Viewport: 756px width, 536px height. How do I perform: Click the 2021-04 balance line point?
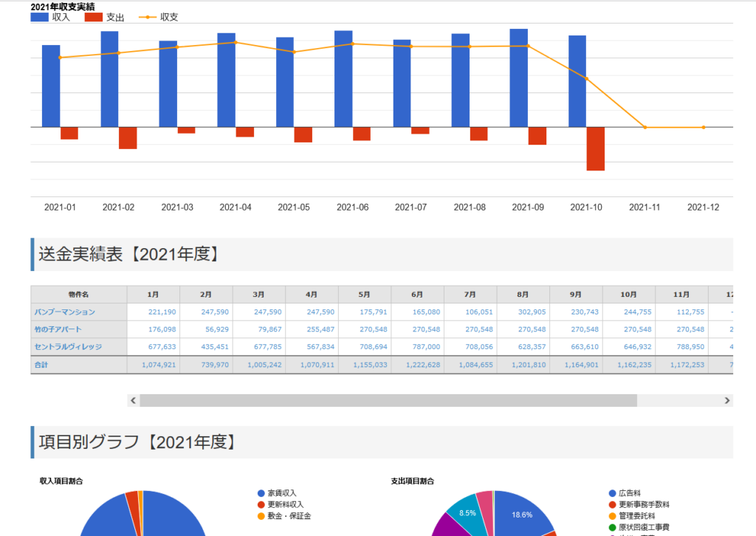[236, 42]
